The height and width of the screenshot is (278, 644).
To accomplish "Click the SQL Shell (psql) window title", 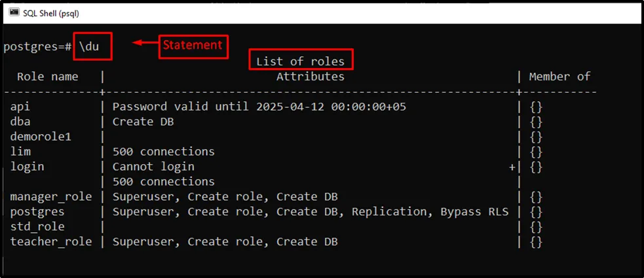I will [52, 12].
